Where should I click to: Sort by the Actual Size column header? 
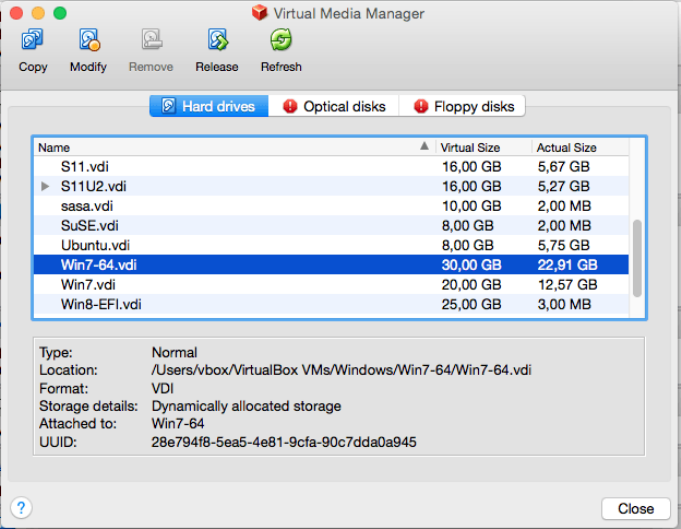coord(566,147)
